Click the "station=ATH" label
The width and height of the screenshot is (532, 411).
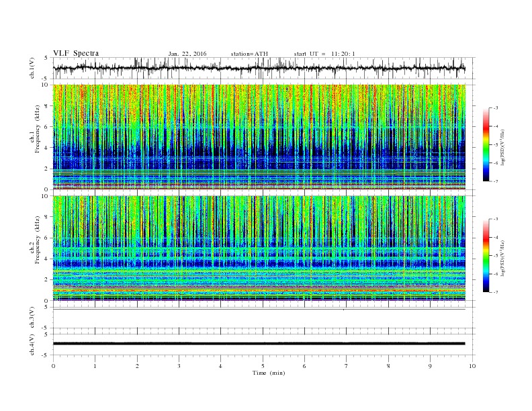click(249, 54)
